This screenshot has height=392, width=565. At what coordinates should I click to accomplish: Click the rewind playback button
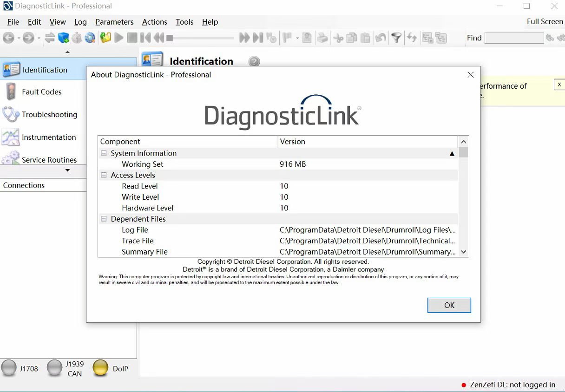click(x=159, y=38)
